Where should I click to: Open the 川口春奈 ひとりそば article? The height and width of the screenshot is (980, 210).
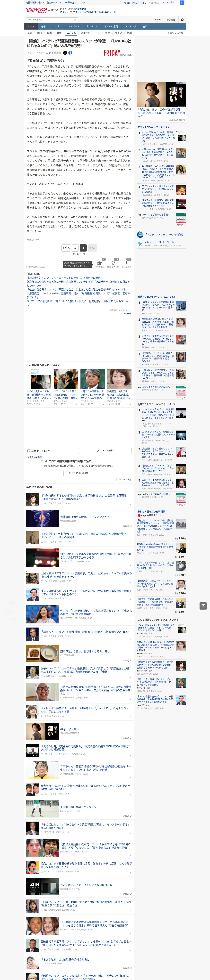(85, 904)
